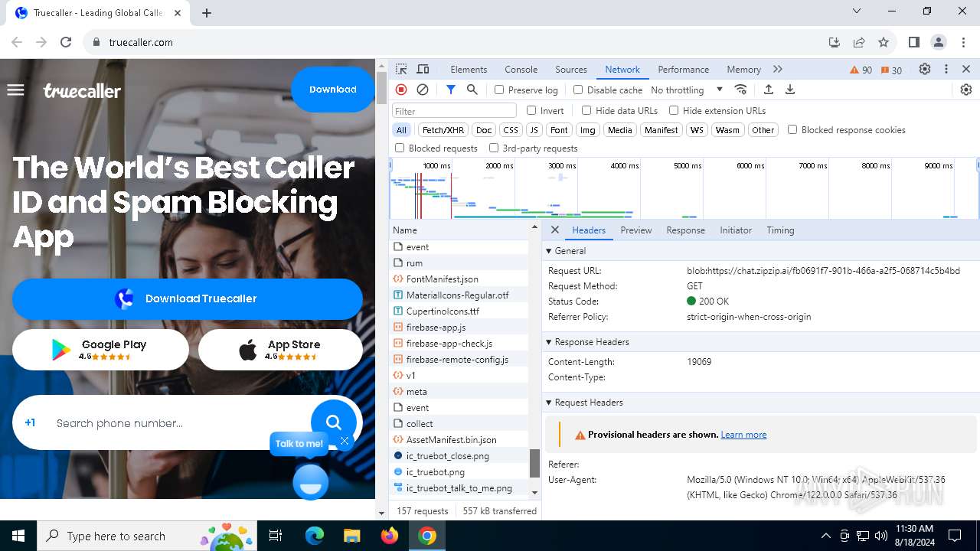Open the No throttling dropdown
This screenshot has height=551, width=980.
[687, 90]
